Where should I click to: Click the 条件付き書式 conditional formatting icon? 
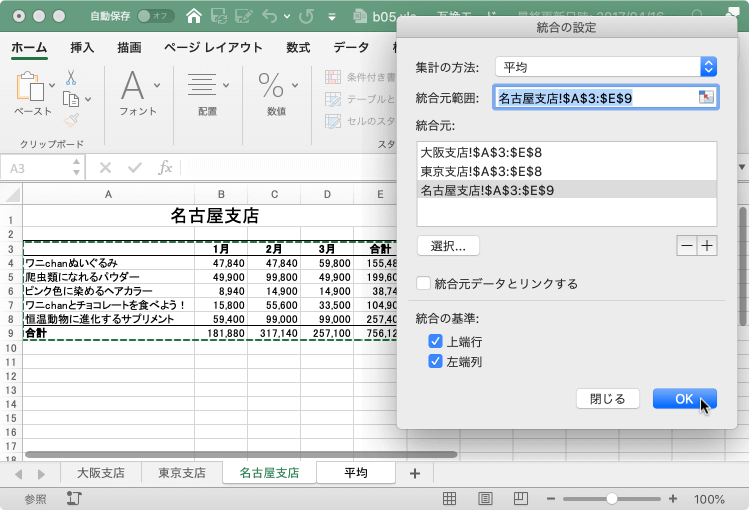tap(333, 77)
